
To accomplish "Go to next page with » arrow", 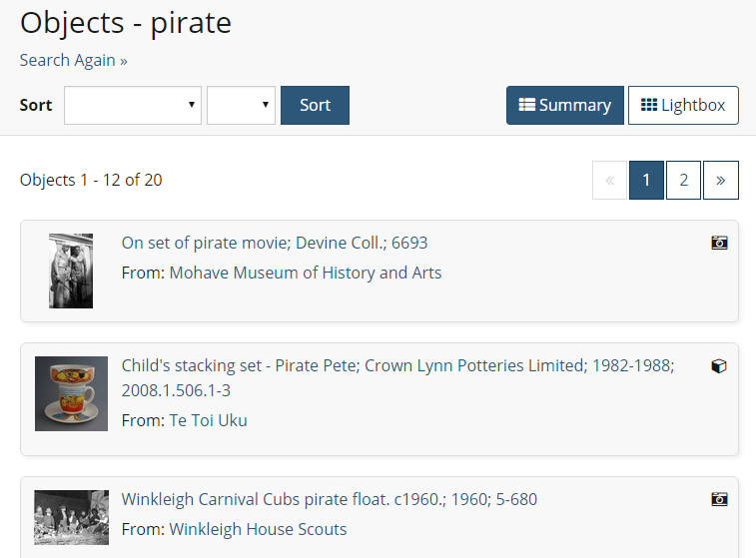I will pos(721,181).
